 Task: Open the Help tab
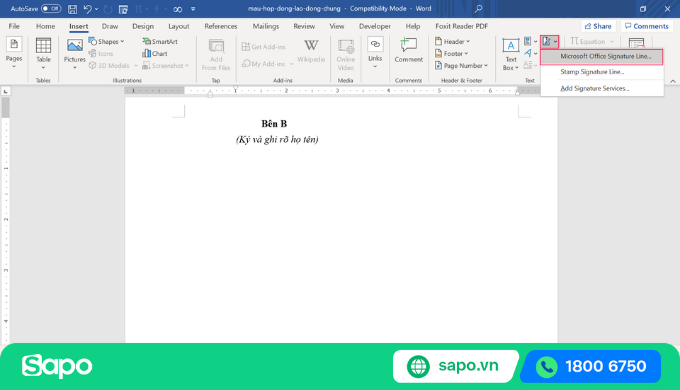click(x=413, y=26)
